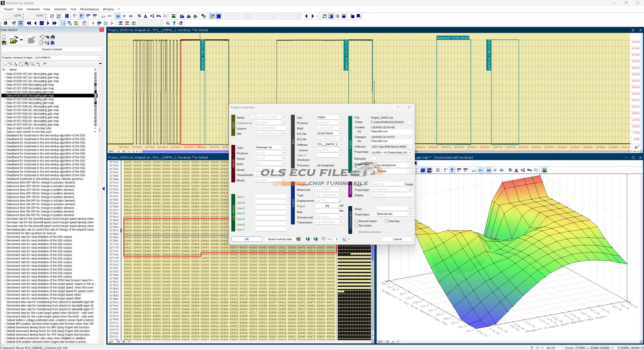Click the Org original values icon
This screenshot has width=644, height=350.
(x=158, y=16)
